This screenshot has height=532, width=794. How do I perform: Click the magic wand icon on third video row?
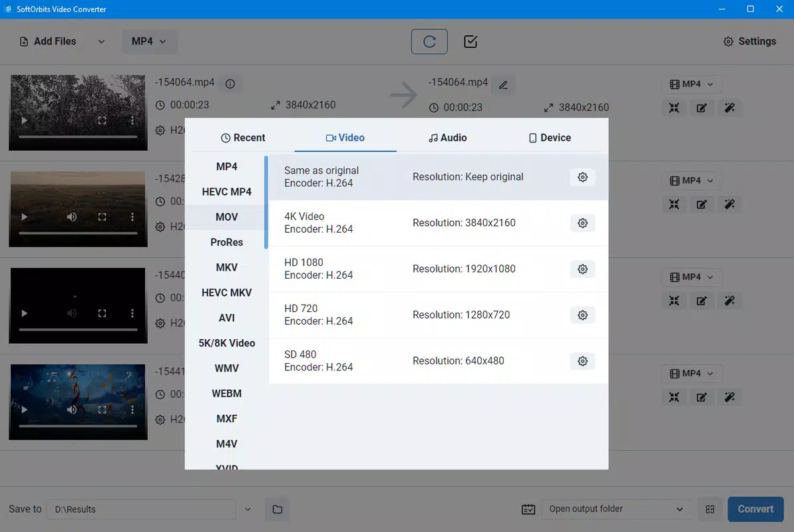pos(729,301)
